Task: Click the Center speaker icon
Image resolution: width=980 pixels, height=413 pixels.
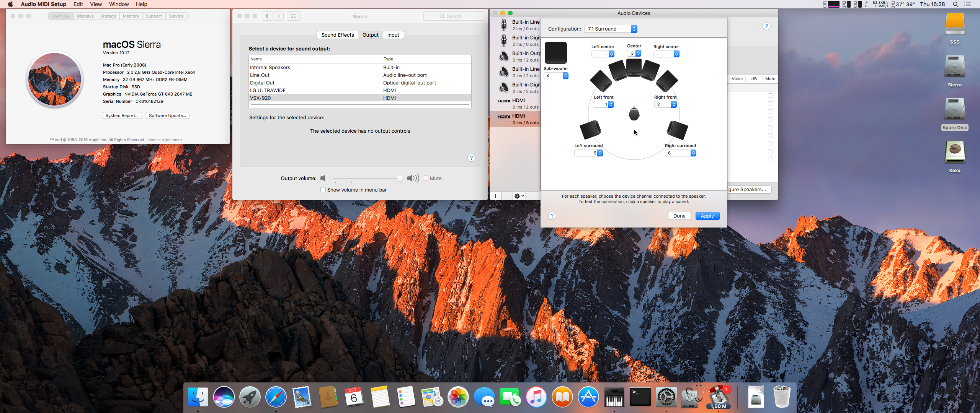Action: (634, 68)
